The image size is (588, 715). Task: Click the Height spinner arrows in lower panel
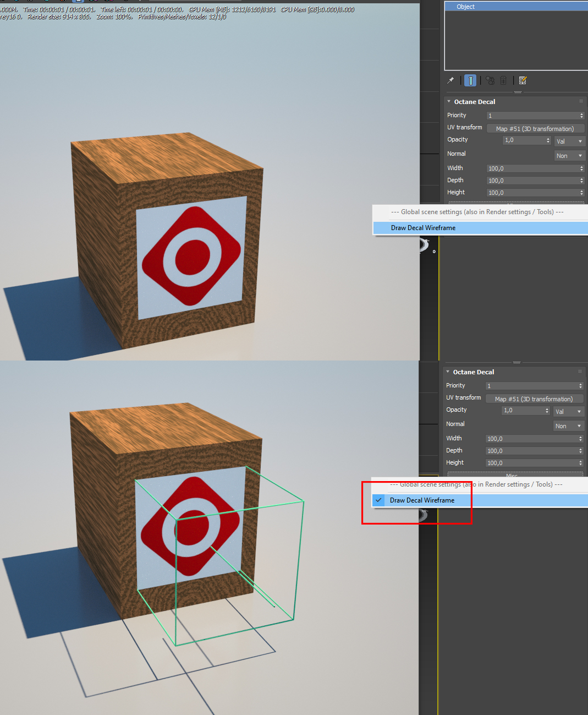click(x=580, y=463)
